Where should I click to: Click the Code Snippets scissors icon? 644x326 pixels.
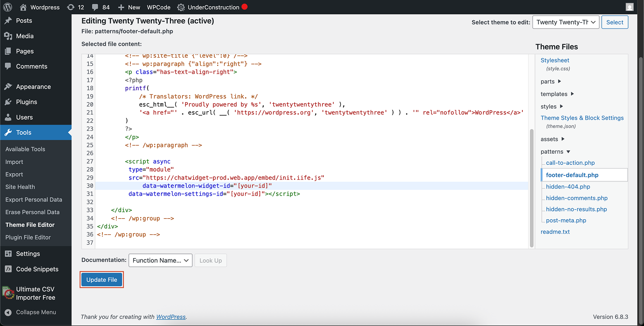[8, 269]
